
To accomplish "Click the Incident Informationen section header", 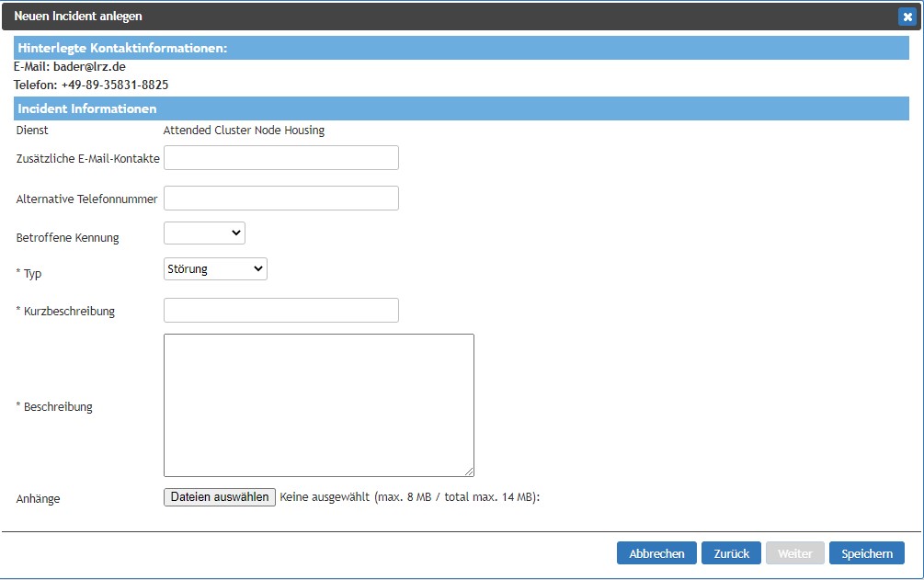I will point(87,108).
